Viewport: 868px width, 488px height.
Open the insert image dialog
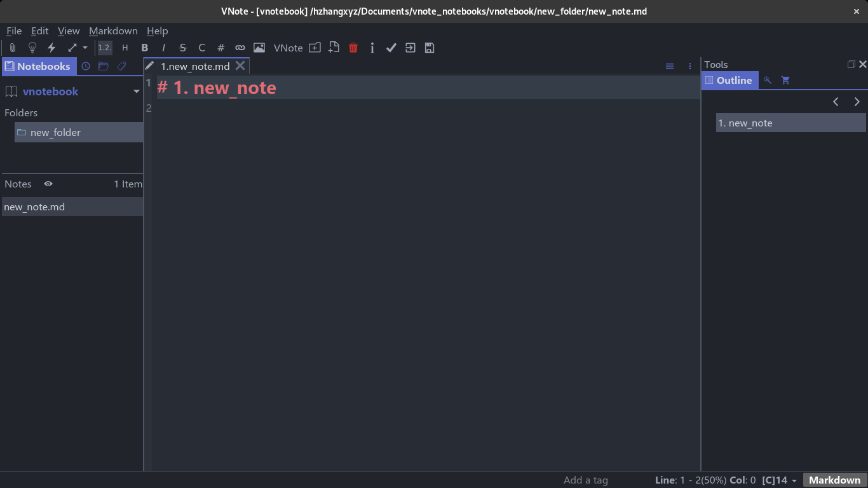[x=259, y=48]
